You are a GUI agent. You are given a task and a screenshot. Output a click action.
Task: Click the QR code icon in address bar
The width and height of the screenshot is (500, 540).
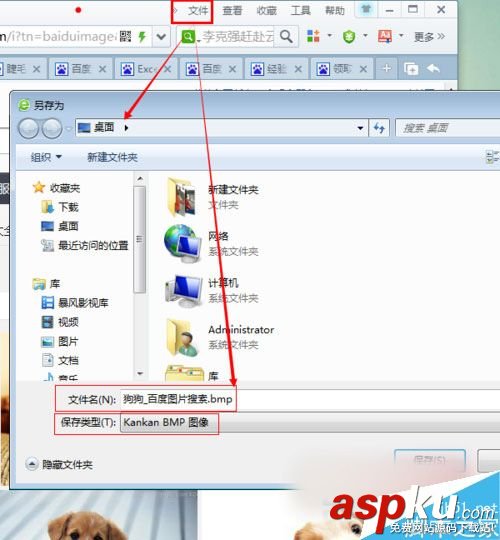coord(125,36)
